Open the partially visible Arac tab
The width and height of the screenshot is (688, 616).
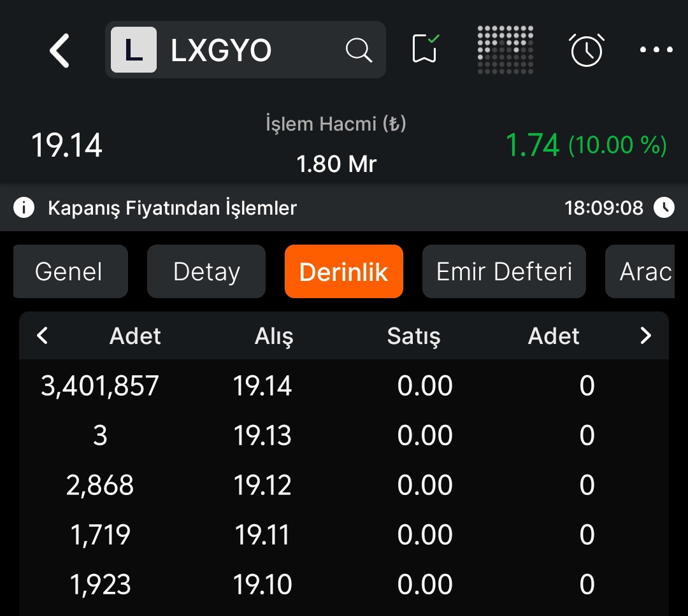coord(640,271)
